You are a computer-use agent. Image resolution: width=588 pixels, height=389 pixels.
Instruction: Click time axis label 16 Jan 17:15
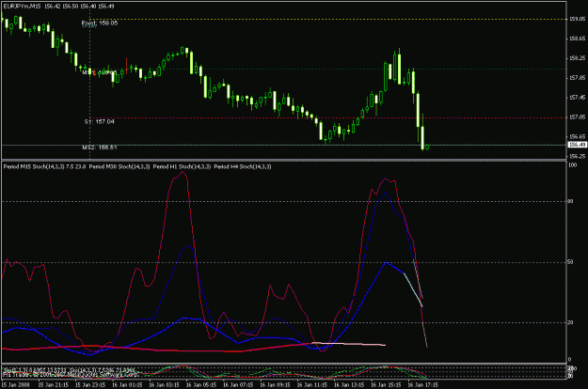pos(422,385)
